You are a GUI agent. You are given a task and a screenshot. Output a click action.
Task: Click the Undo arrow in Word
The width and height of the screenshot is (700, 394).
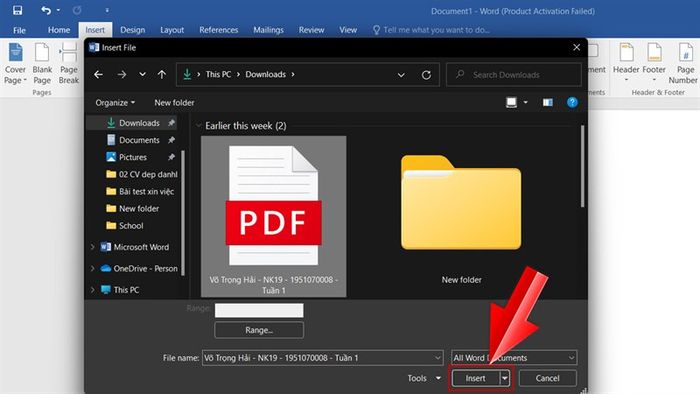tap(46, 10)
